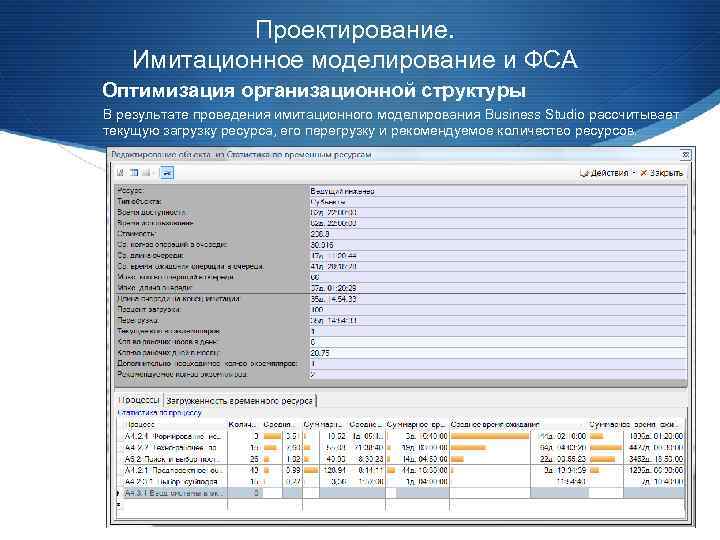Click the Статистика по процессу link
This screenshot has height=540, width=720.
click(160, 412)
